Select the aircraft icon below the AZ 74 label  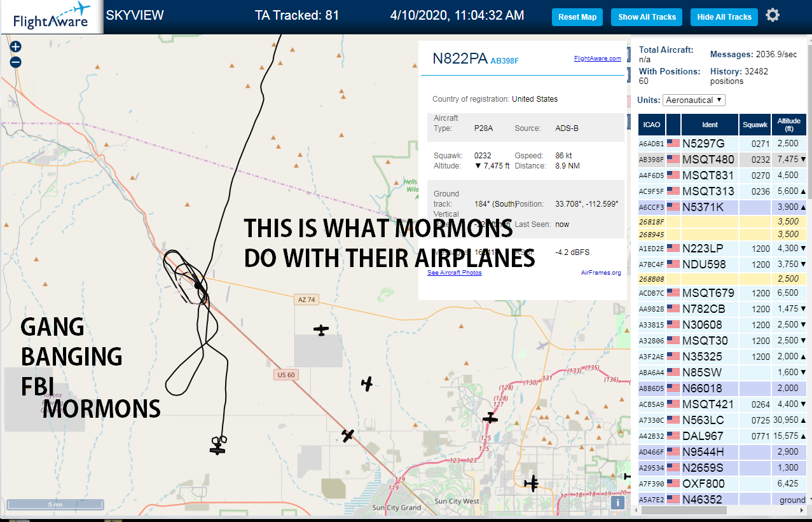322,330
